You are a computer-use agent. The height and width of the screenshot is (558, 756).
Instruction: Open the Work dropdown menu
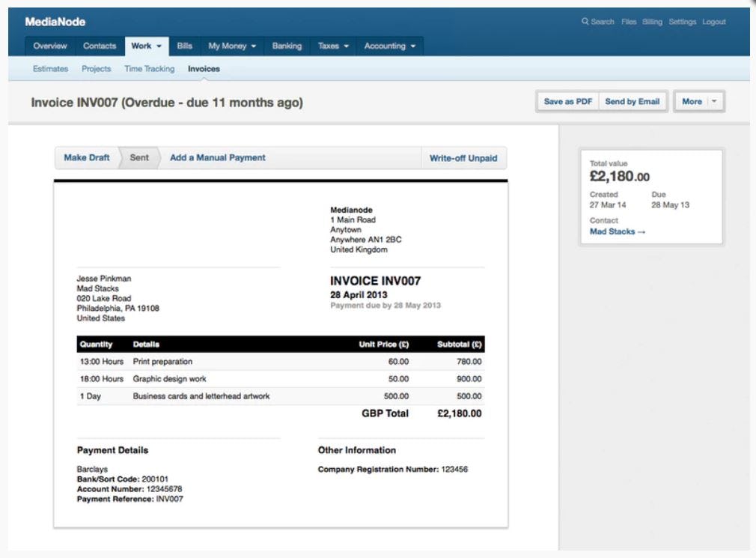point(147,46)
